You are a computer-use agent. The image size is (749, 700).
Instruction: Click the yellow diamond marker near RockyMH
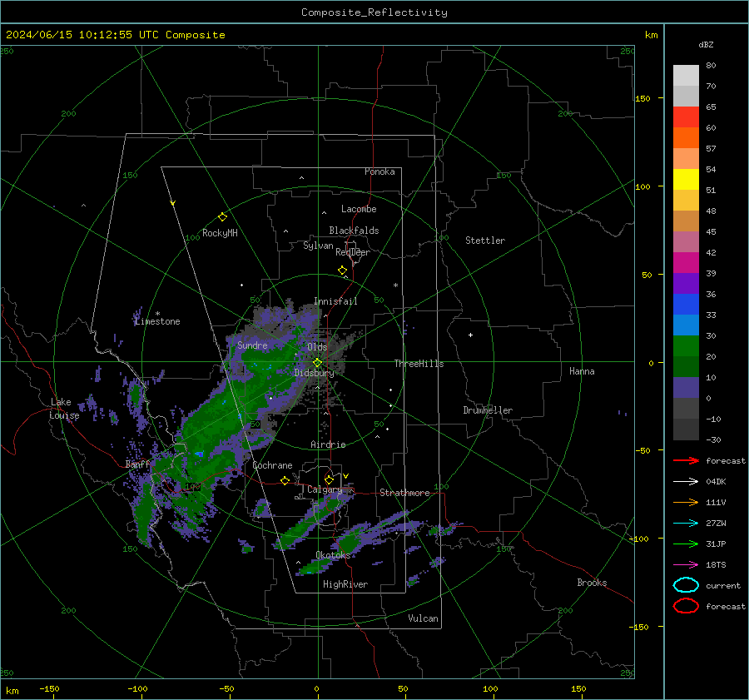(x=222, y=217)
